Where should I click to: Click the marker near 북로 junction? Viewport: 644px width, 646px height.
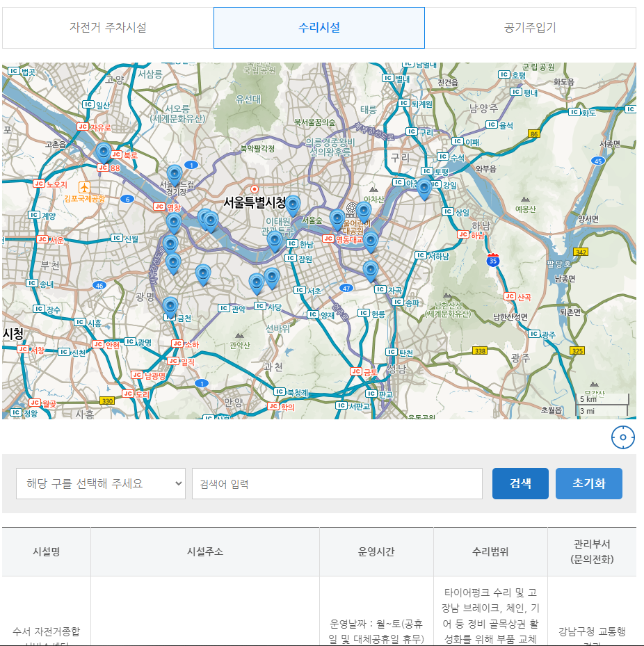[x=103, y=152]
